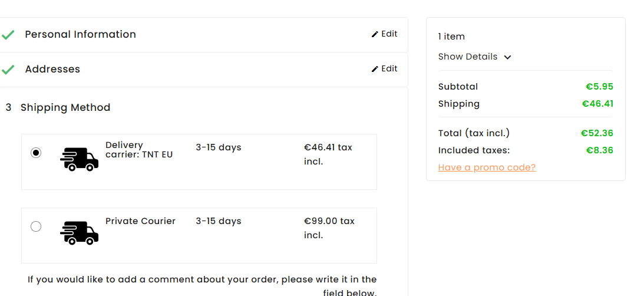Click the Shipping Method step heading

[65, 107]
